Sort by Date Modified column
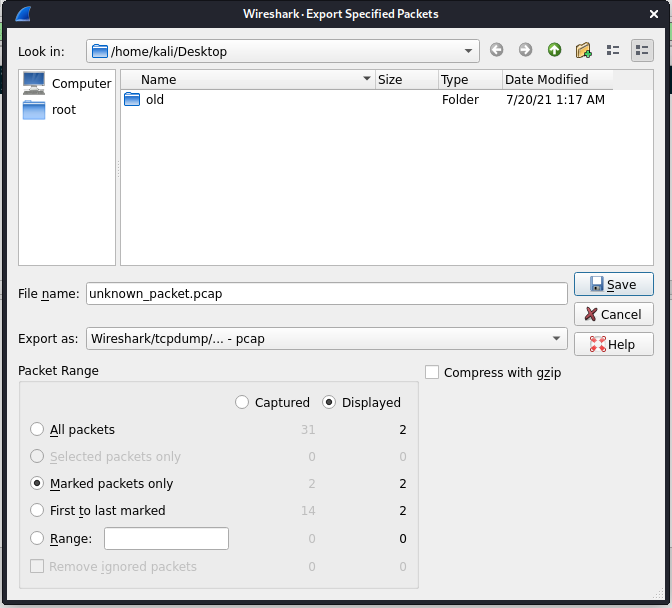Screen dimensions: 672x608 546,79
